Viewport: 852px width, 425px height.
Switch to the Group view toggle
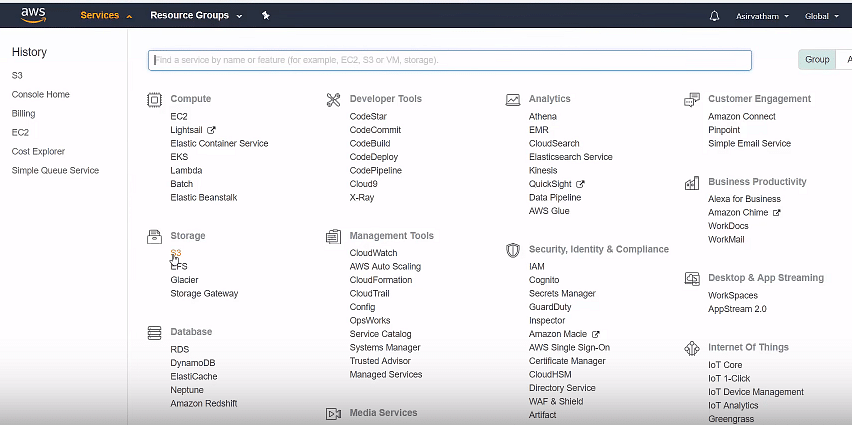pos(817,59)
